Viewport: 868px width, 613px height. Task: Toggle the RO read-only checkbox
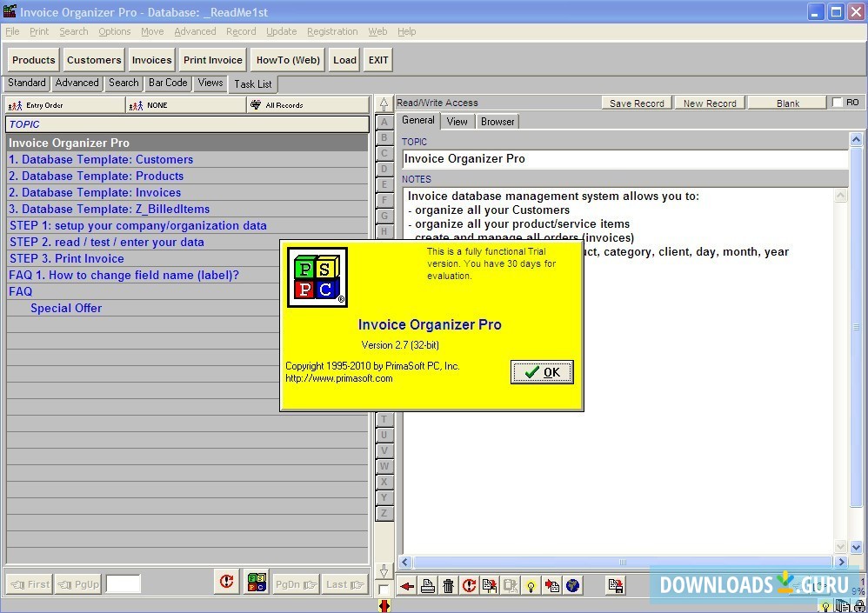[x=838, y=103]
